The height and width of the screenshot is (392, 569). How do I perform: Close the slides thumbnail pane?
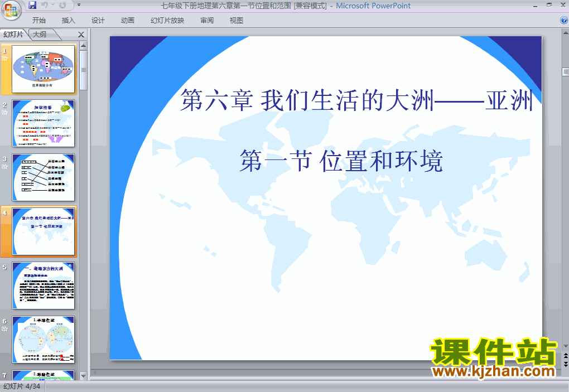click(x=81, y=35)
